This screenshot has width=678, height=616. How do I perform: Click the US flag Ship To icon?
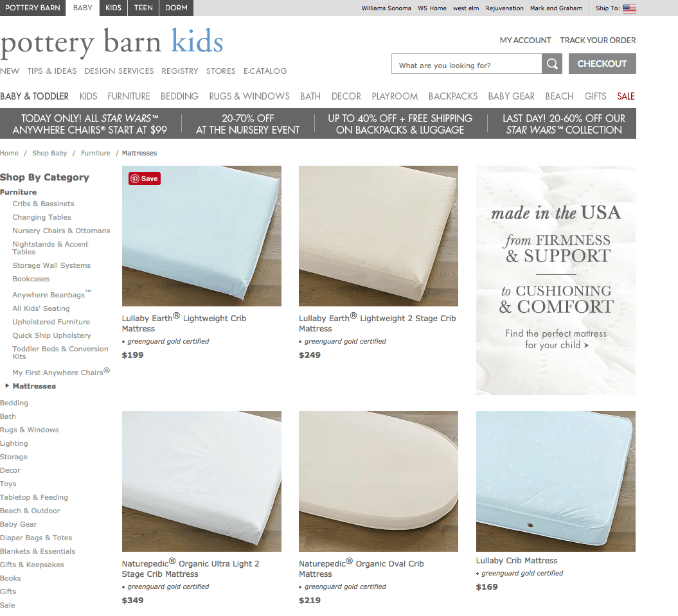pyautogui.click(x=629, y=8)
